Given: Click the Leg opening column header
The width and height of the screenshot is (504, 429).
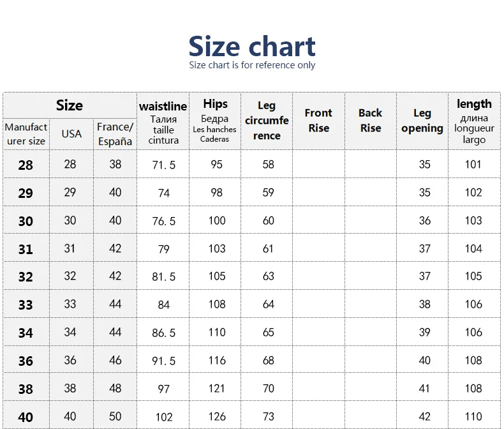Looking at the screenshot, I should pos(422,121).
